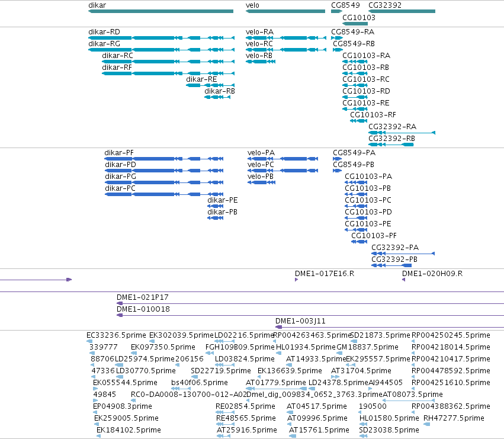Screen dimensions: 504x439
Task: Select protein dikar-PD
Action: [x=164, y=171]
